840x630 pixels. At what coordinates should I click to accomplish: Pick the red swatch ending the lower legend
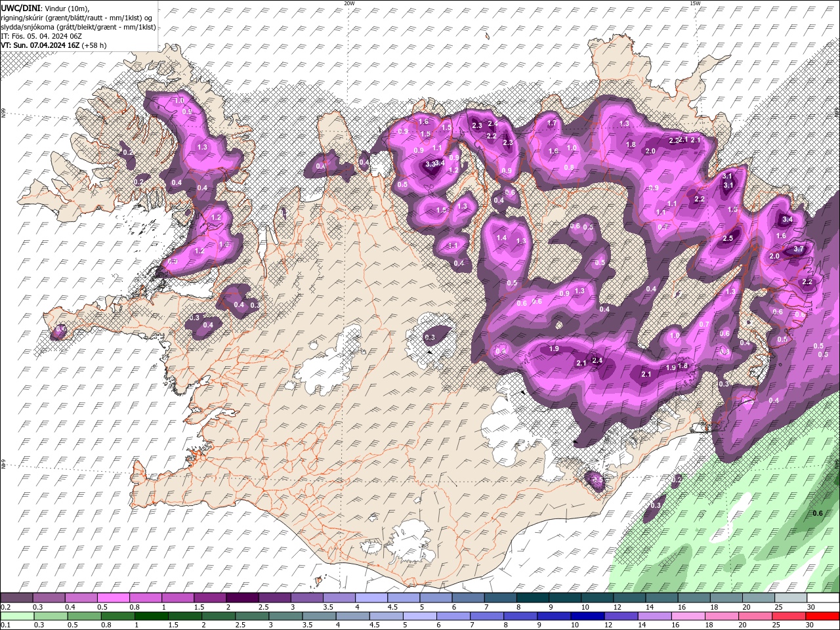tap(822, 616)
